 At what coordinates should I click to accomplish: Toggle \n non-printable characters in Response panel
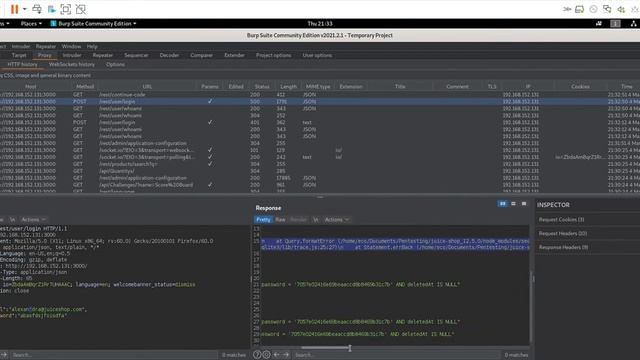(316, 220)
